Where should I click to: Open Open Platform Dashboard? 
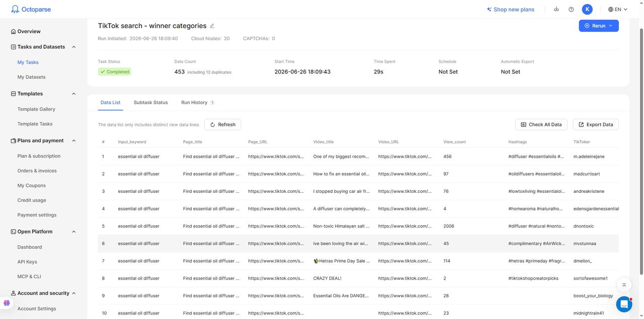pos(30,247)
